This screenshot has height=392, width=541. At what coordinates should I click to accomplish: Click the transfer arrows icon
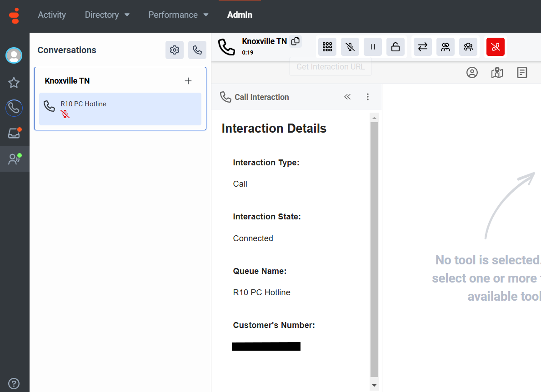point(423,46)
